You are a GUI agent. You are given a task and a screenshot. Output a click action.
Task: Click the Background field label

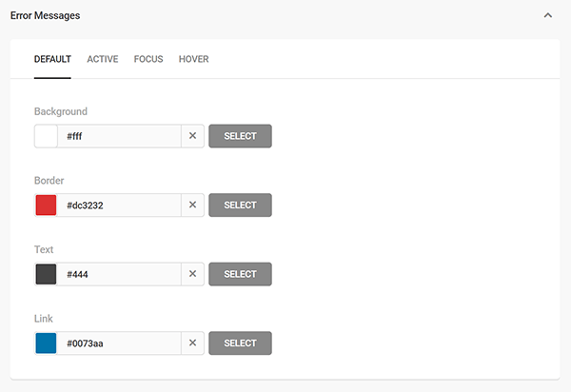(61, 111)
